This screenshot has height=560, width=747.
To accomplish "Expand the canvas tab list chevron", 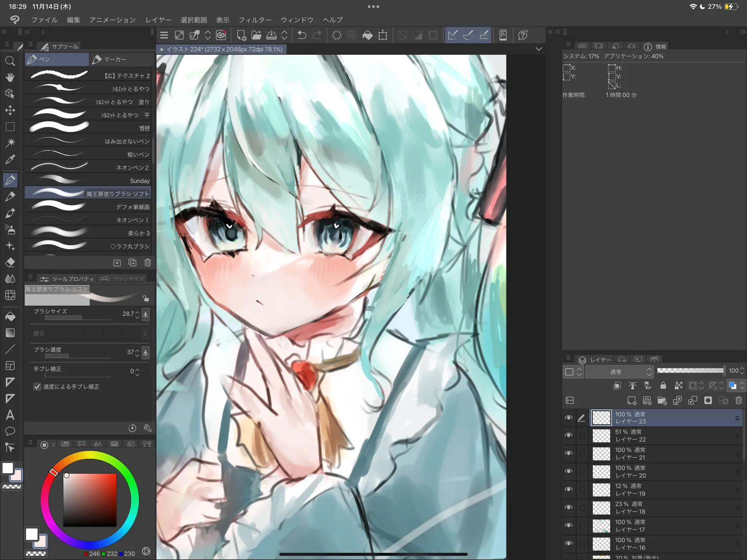I will [539, 49].
